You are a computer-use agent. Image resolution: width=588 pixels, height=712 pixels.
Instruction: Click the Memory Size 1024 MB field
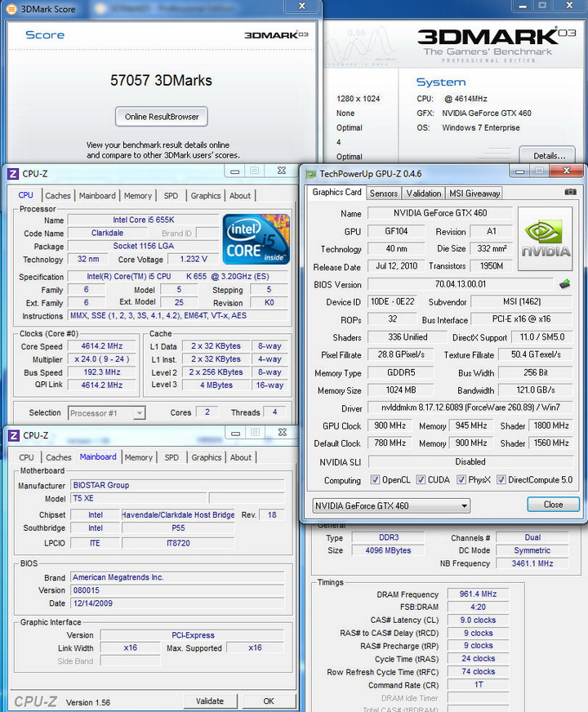point(400,390)
